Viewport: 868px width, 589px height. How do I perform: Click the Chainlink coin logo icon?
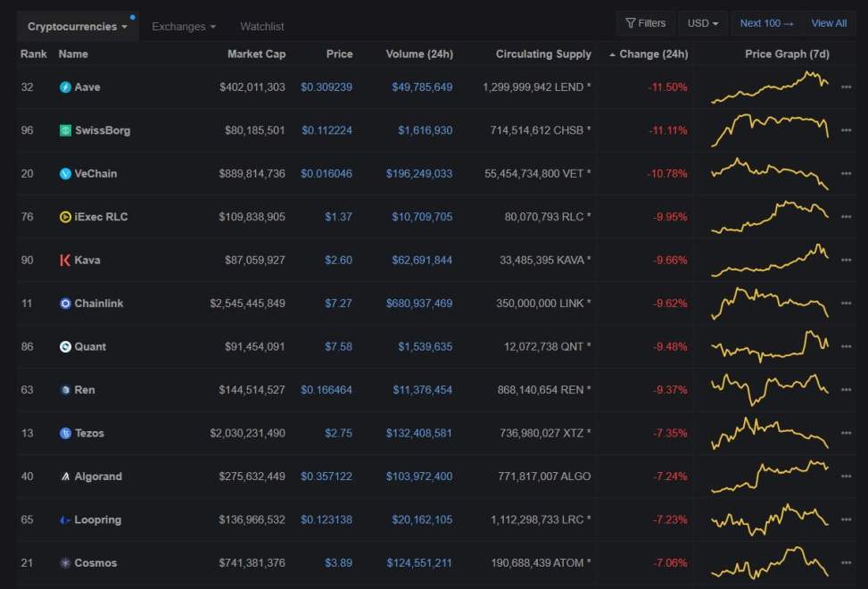click(x=65, y=303)
